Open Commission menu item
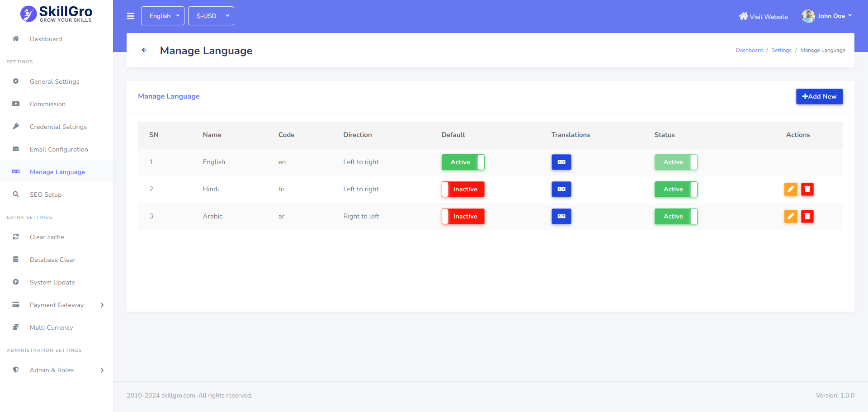The height and width of the screenshot is (412, 868). tap(57, 104)
